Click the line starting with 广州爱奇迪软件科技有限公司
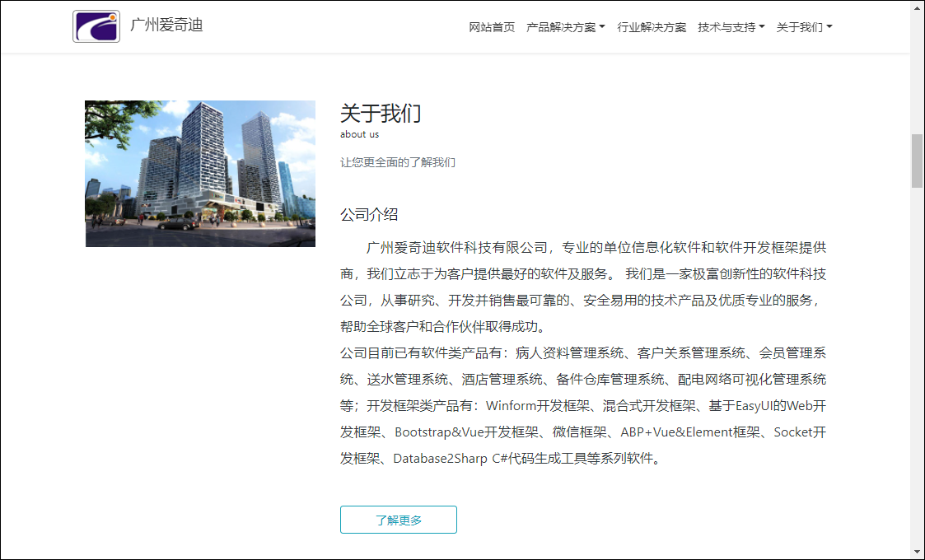 pyautogui.click(x=596, y=248)
